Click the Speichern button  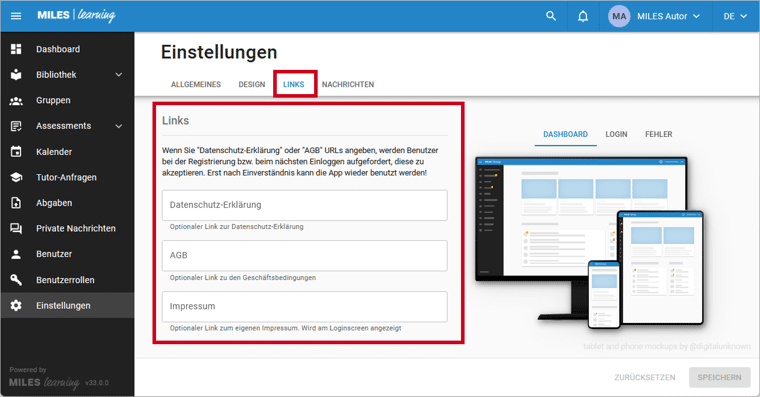pyautogui.click(x=719, y=377)
